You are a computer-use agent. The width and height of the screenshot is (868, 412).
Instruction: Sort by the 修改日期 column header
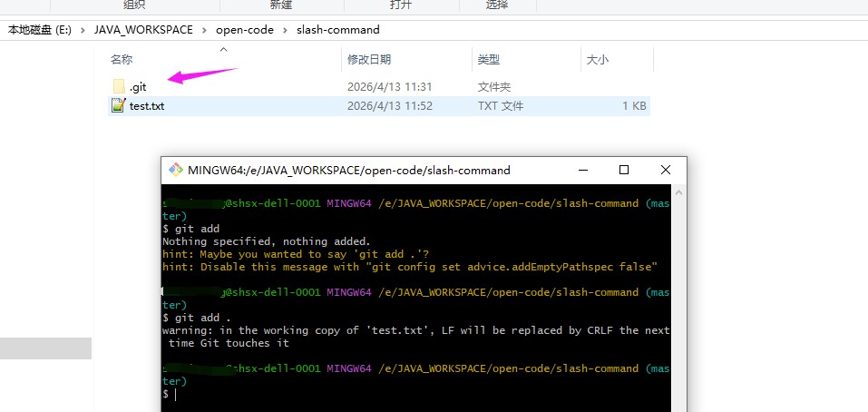click(368, 59)
